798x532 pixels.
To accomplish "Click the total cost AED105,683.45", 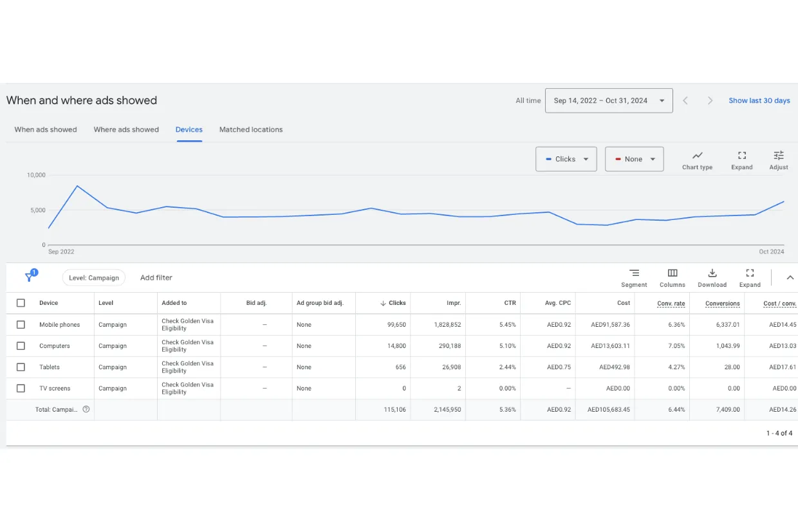I will click(609, 409).
